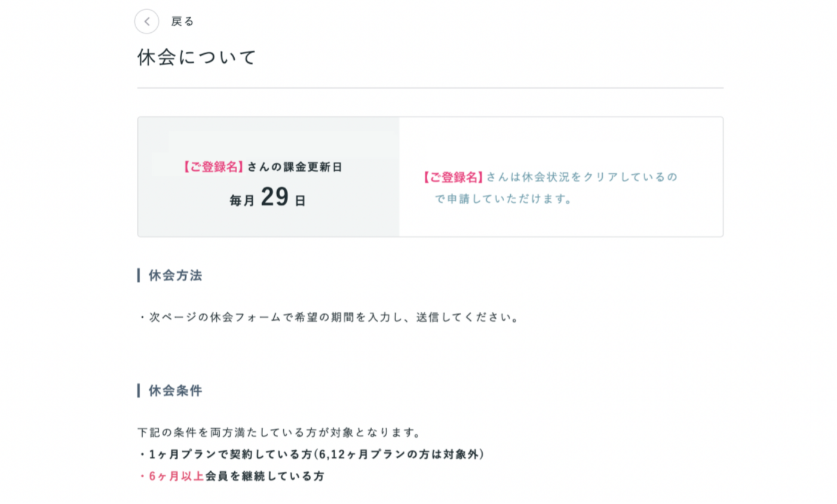Viewport: 837px width, 504px height.
Task: Click the さんの課金更新日 label text
Action: 295,167
